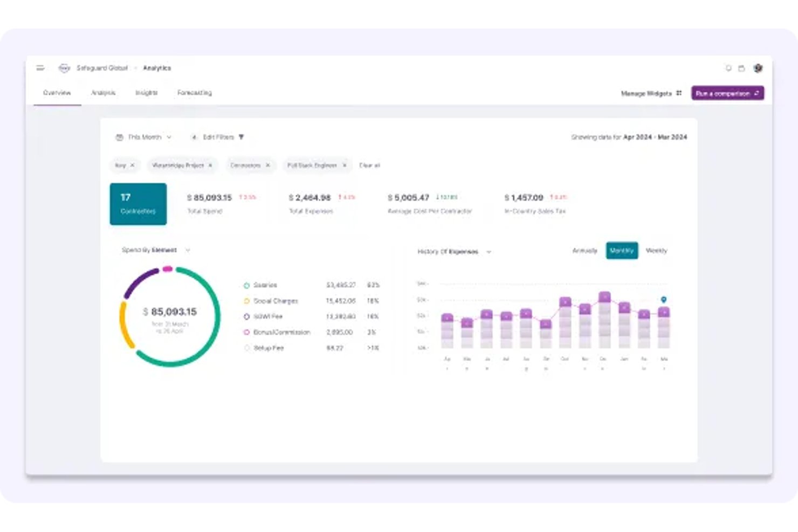Click Clear all filters link
The image size is (798, 532).
click(x=369, y=165)
